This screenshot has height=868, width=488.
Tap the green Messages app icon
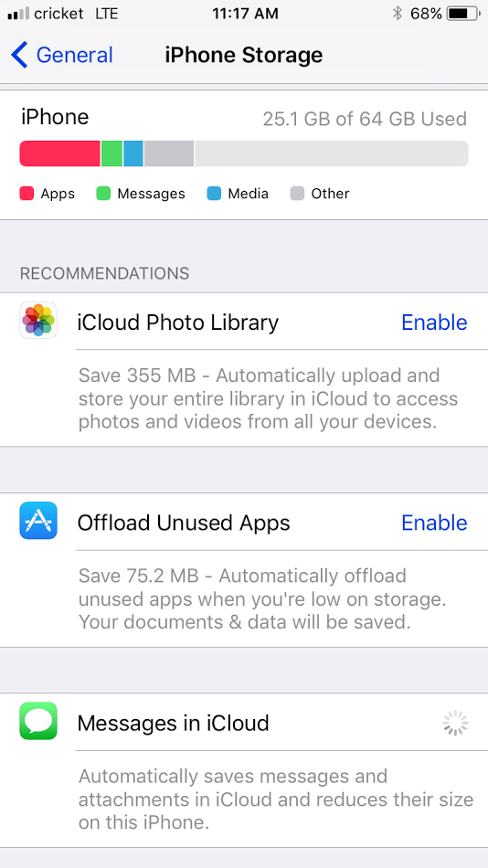38,721
